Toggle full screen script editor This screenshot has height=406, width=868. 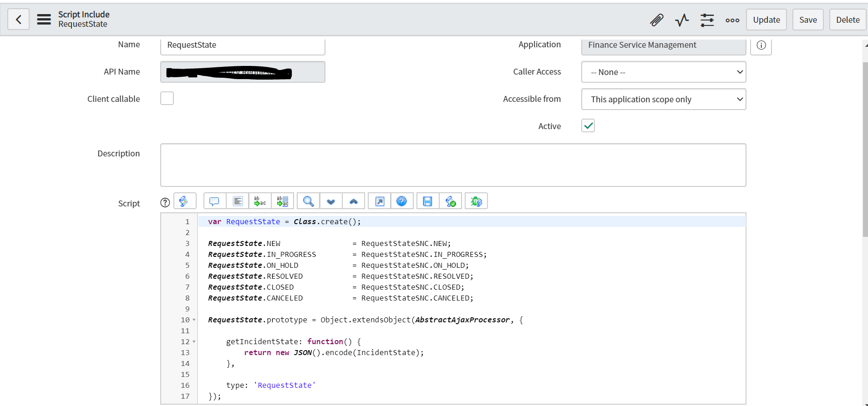380,201
